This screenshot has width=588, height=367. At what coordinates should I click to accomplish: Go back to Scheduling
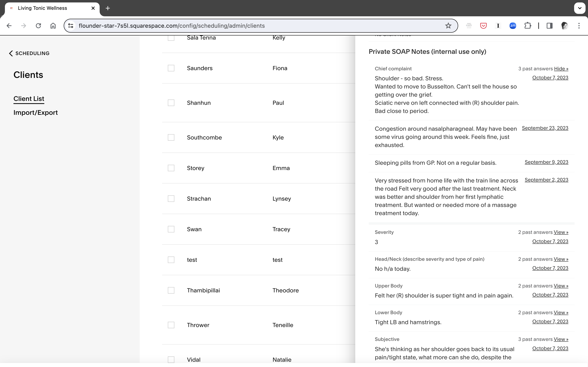click(29, 53)
